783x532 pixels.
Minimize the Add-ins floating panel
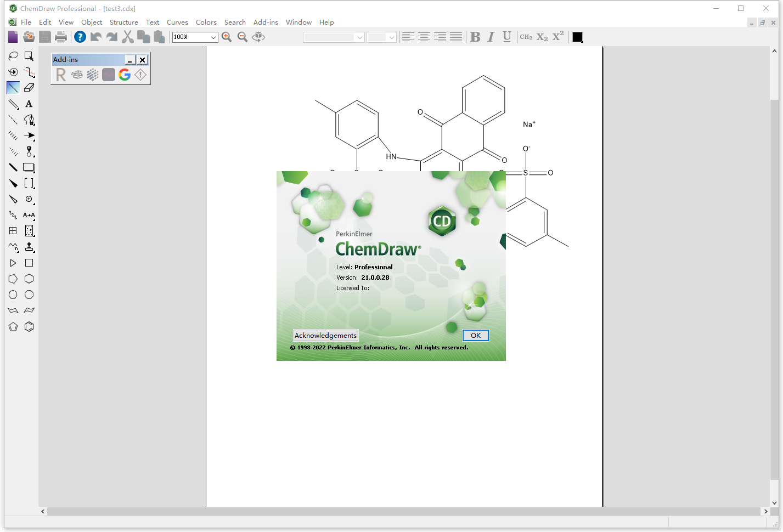[x=130, y=60]
